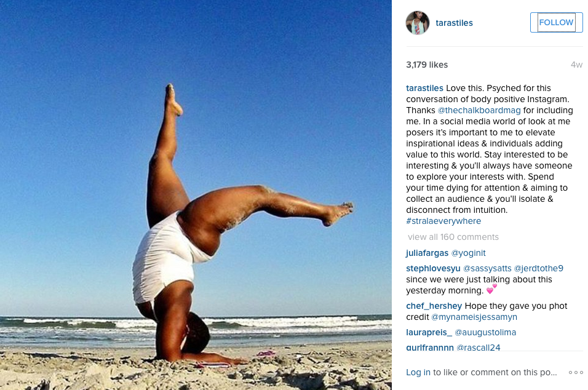Open the tarastiles username in the header
The width and height of the screenshot is (588, 390).
click(x=454, y=23)
